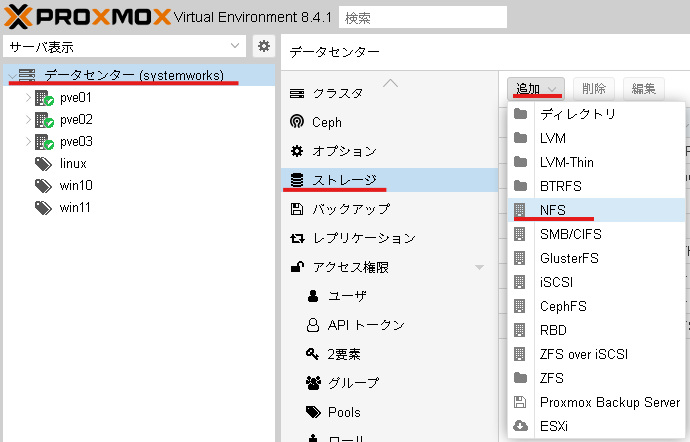Click the ユーザ user icon
Image resolution: width=690 pixels, height=442 pixels.
click(313, 296)
